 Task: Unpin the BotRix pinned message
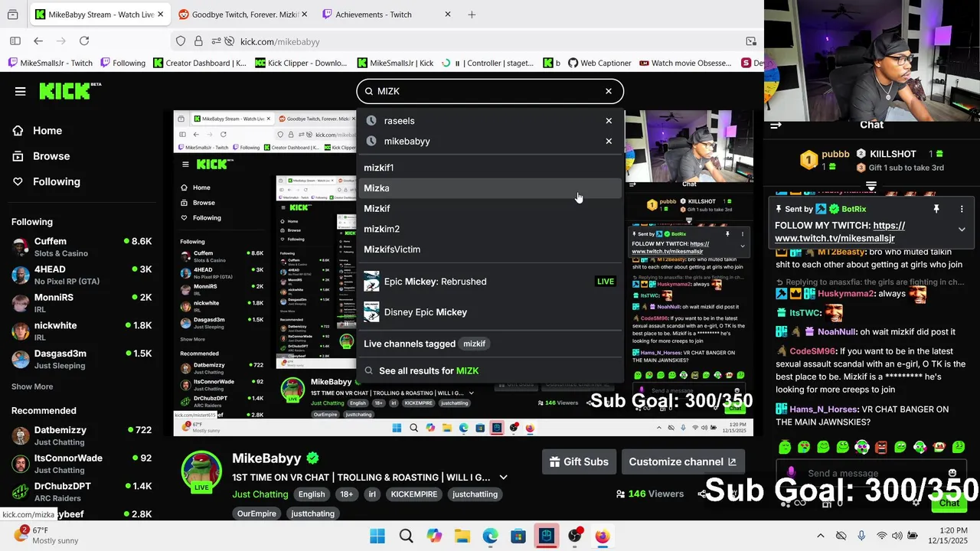[936, 209]
